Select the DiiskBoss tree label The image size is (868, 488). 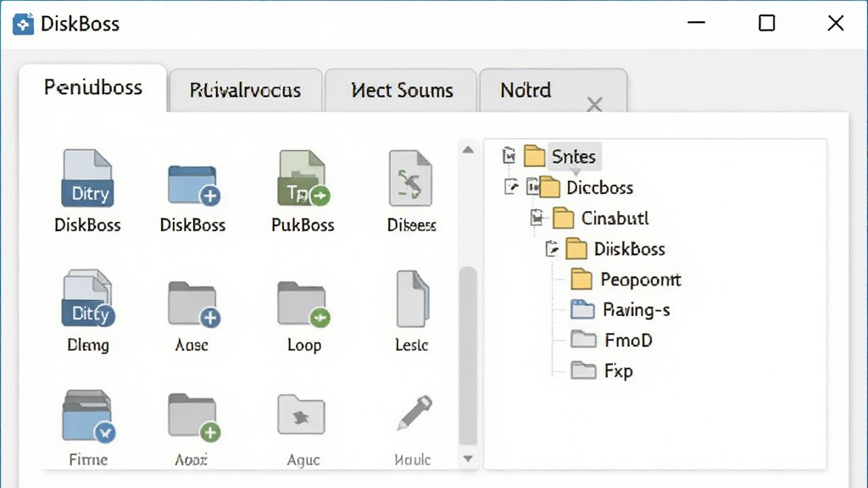point(630,250)
